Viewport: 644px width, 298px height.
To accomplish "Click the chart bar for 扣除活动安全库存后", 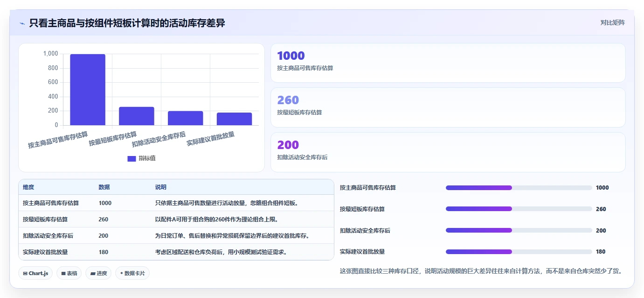I will tap(186, 118).
